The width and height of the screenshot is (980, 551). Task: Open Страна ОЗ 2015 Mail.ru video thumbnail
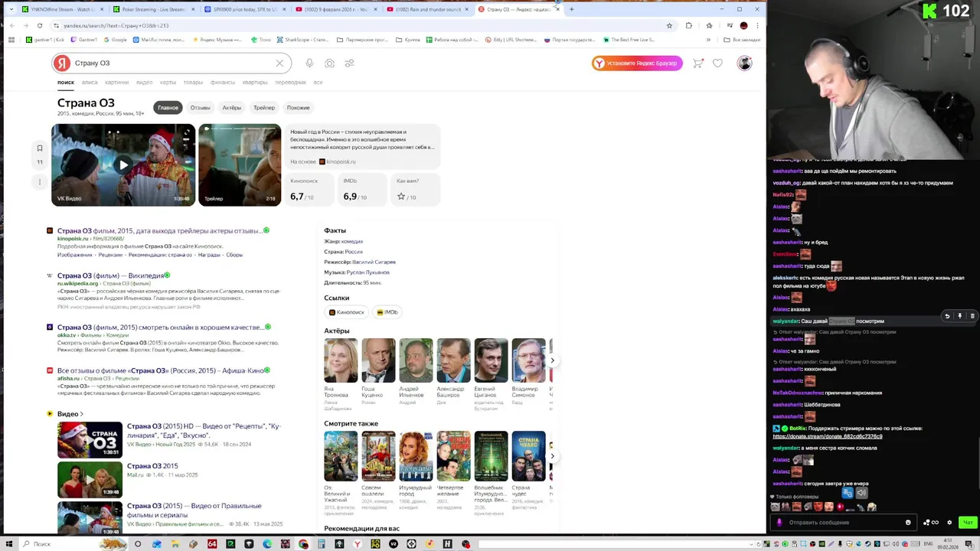pyautogui.click(x=90, y=480)
